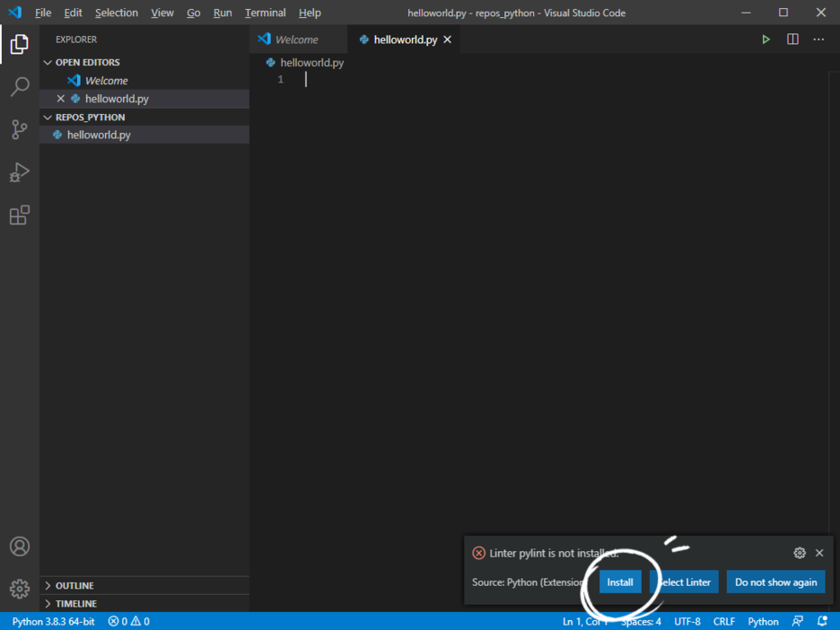Select Python 3.8.3 64-bit interpreter in status bar
Screen dimensions: 840x630
tap(53, 621)
